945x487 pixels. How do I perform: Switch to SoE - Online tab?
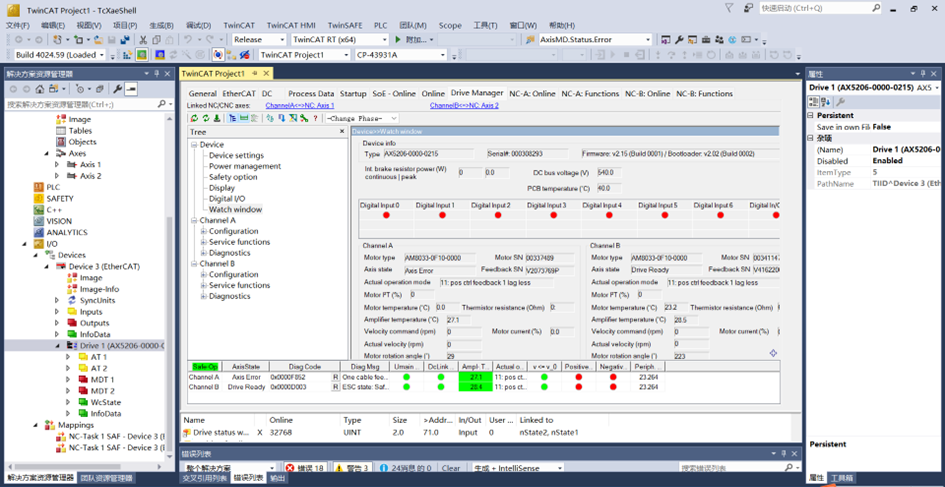(394, 94)
